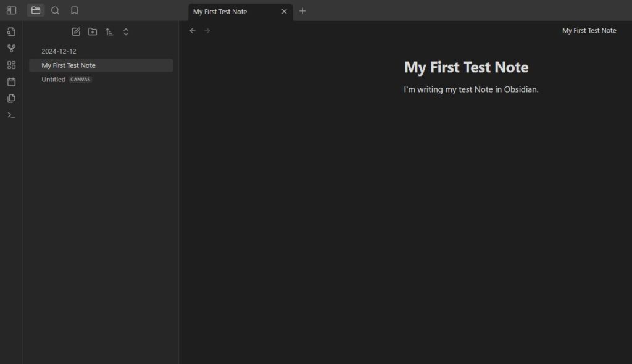Open the change sort order dropdown
The image size is (632, 364).
click(x=109, y=31)
